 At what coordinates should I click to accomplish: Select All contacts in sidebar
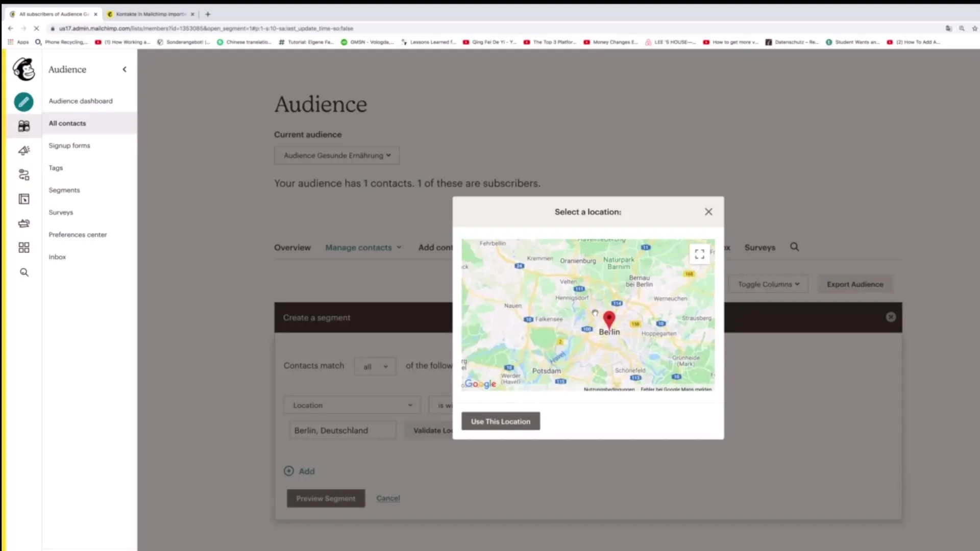click(67, 123)
